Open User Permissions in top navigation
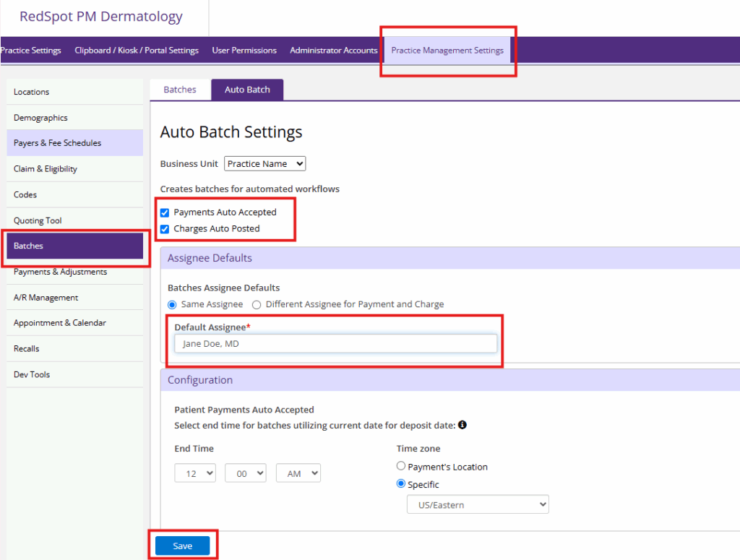This screenshot has height=560, width=740. [244, 51]
